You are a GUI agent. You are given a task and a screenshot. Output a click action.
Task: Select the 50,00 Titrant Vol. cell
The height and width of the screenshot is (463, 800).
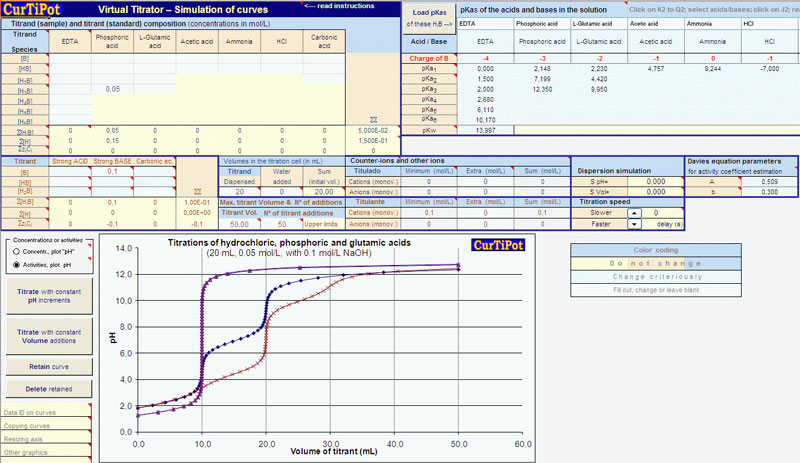click(239, 224)
